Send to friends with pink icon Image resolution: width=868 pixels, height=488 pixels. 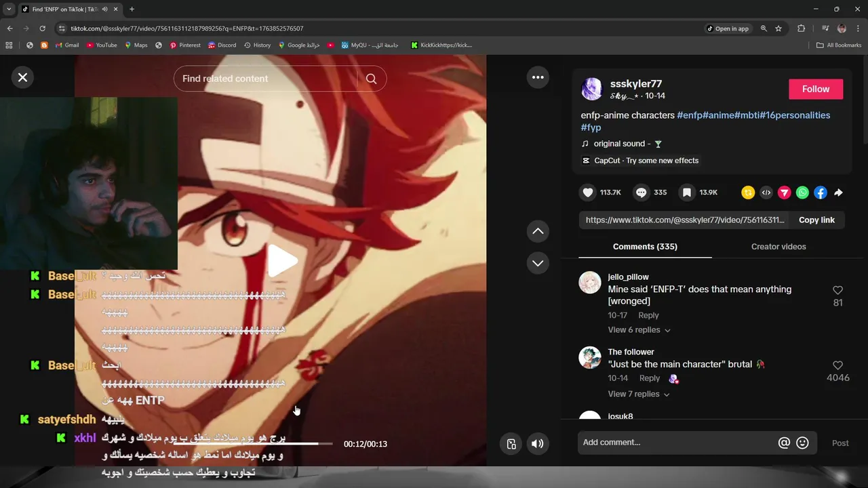(784, 192)
